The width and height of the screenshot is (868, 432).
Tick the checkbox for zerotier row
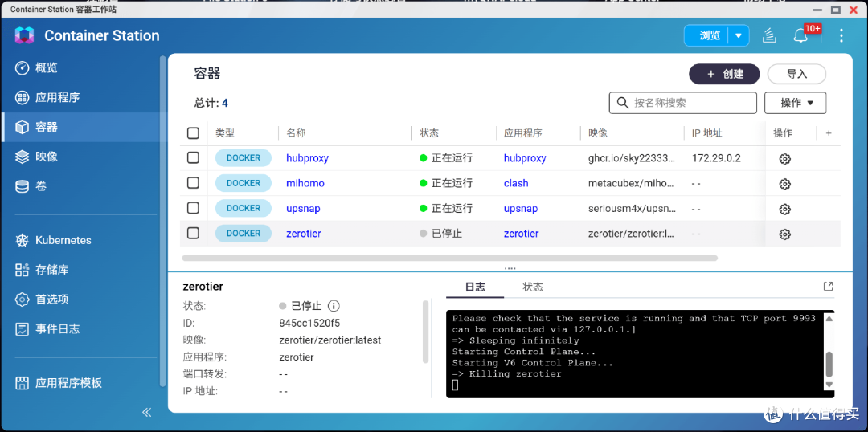(x=193, y=234)
